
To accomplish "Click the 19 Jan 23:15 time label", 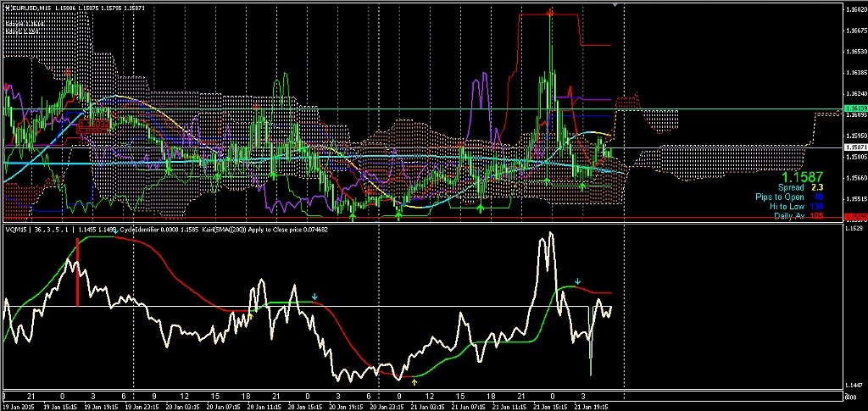I will (143, 407).
